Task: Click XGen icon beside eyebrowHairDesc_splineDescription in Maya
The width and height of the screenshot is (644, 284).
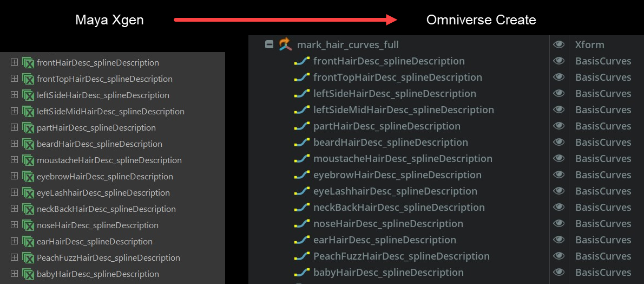Action: click(28, 177)
